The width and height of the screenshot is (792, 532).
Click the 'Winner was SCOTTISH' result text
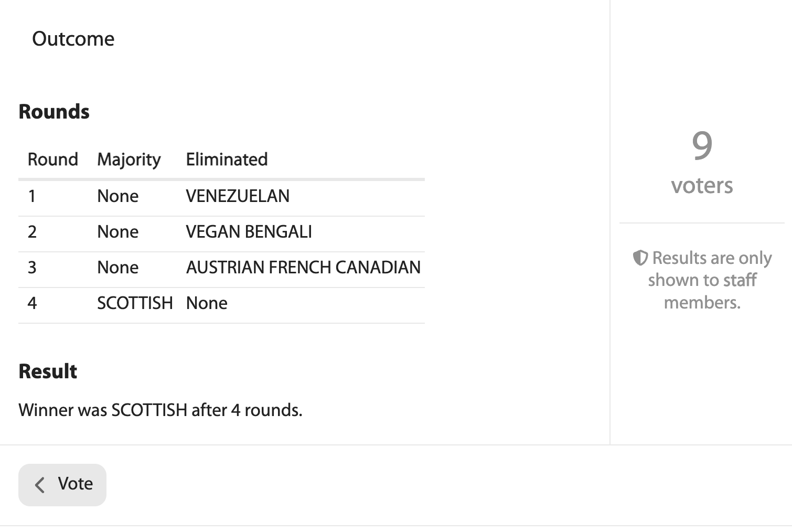coord(160,410)
